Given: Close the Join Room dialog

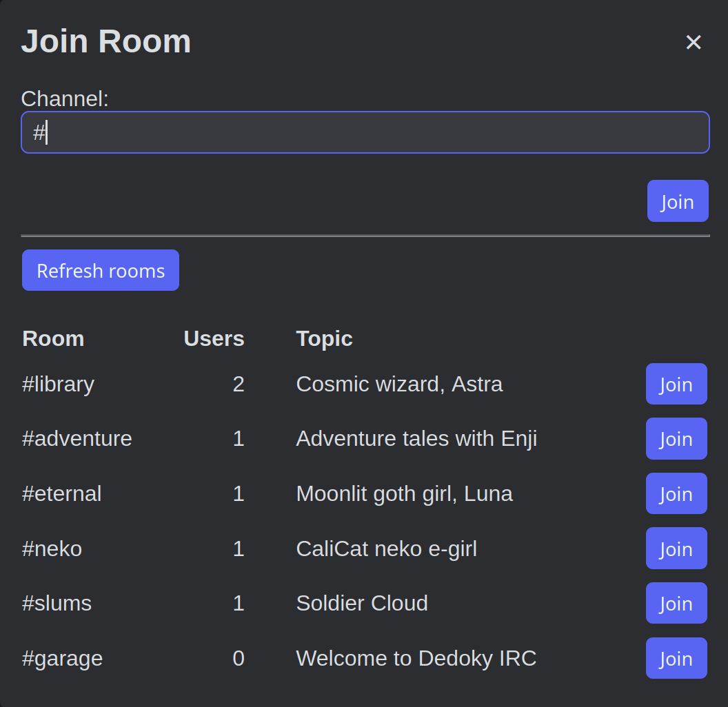Looking at the screenshot, I should click(x=693, y=42).
